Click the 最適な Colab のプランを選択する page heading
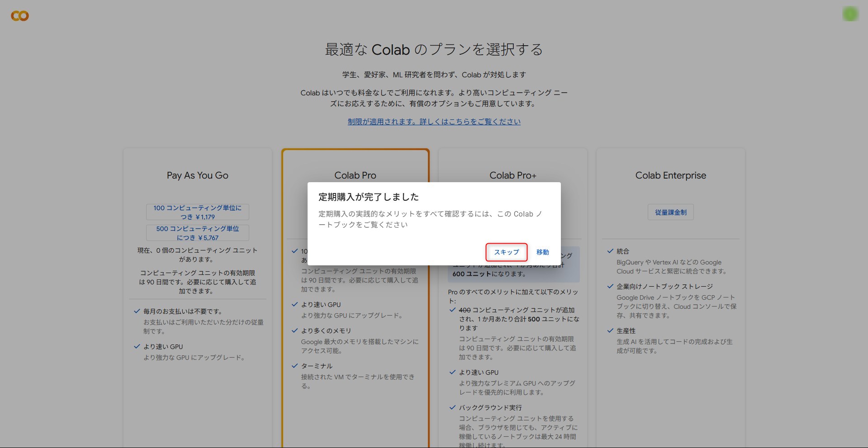Screen dimensions: 868x448 click(x=434, y=49)
